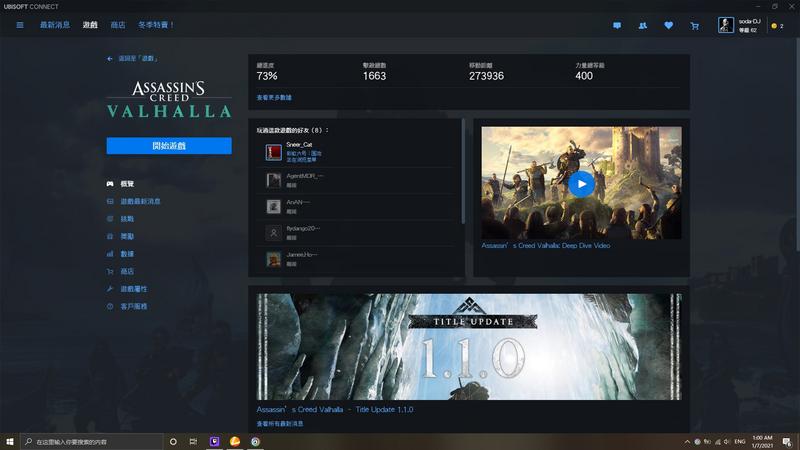The width and height of the screenshot is (800, 450).
Task: Click the news icon beside 遊戲最新消息
Action: (x=110, y=202)
